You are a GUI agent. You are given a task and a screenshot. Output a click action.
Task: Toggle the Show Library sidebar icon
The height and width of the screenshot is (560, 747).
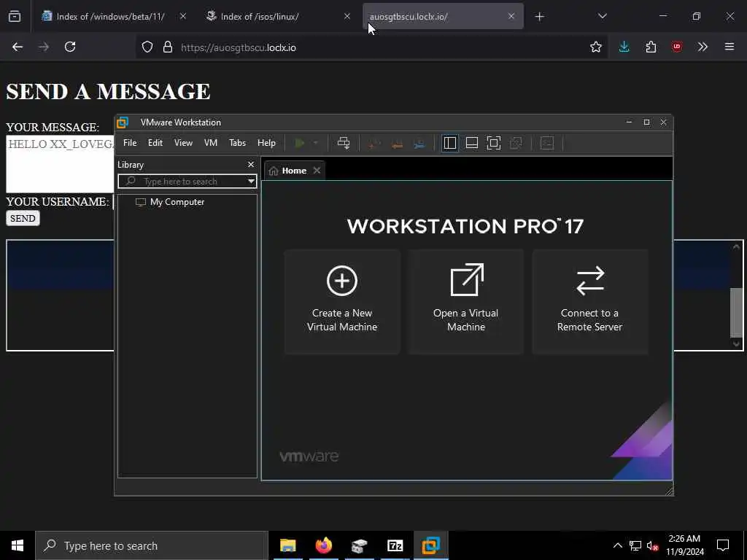click(x=449, y=143)
